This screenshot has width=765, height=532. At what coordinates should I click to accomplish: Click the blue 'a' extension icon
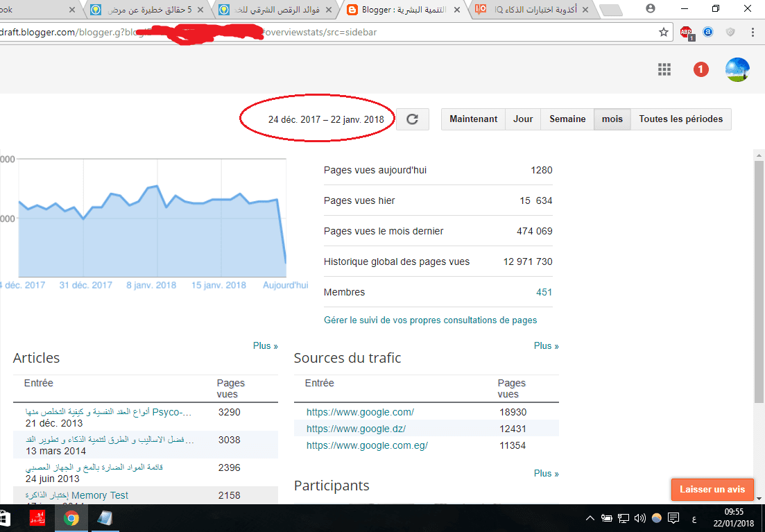tap(708, 32)
